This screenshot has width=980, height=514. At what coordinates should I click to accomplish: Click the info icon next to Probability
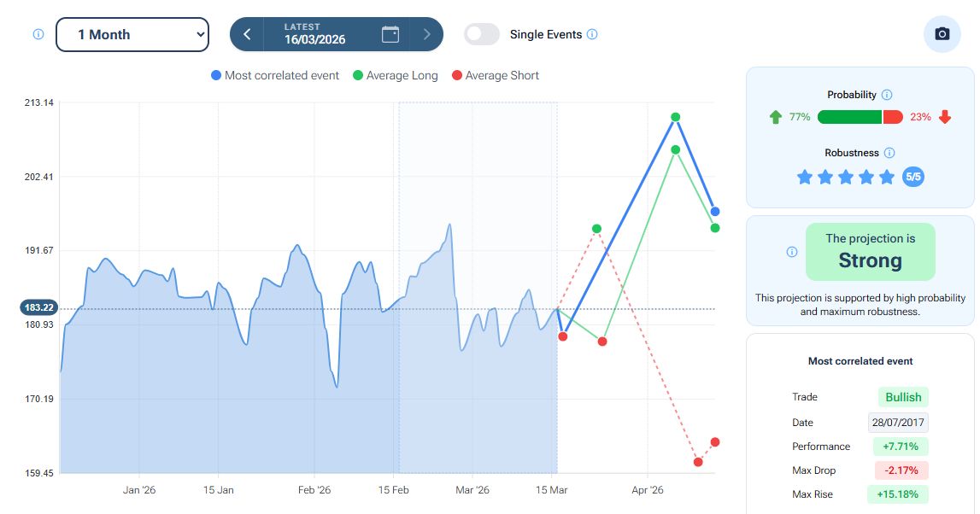[x=887, y=95]
